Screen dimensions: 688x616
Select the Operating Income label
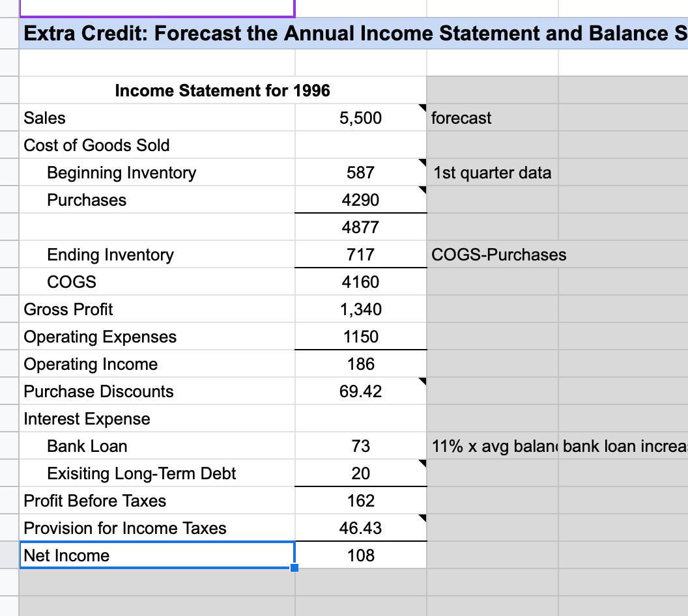(x=157, y=364)
